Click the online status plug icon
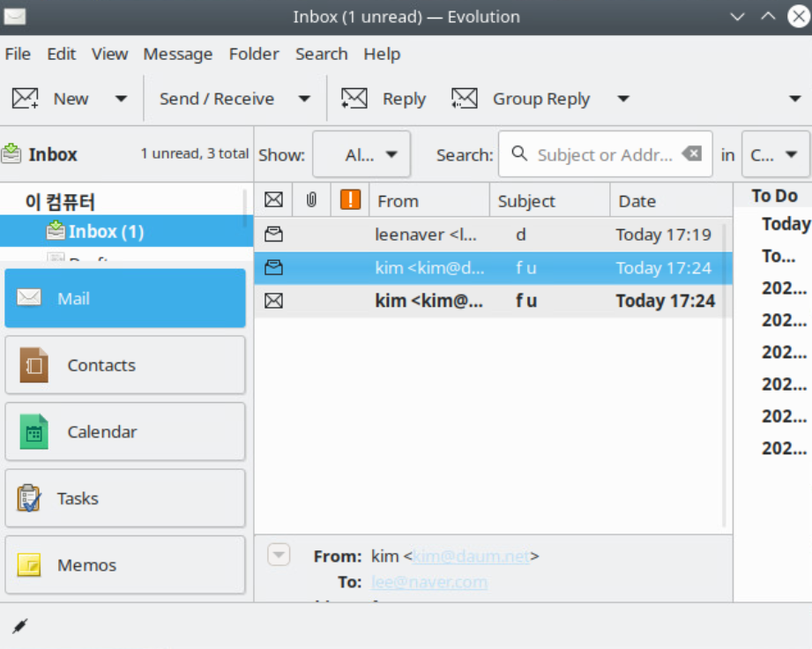The image size is (812, 649). [19, 626]
